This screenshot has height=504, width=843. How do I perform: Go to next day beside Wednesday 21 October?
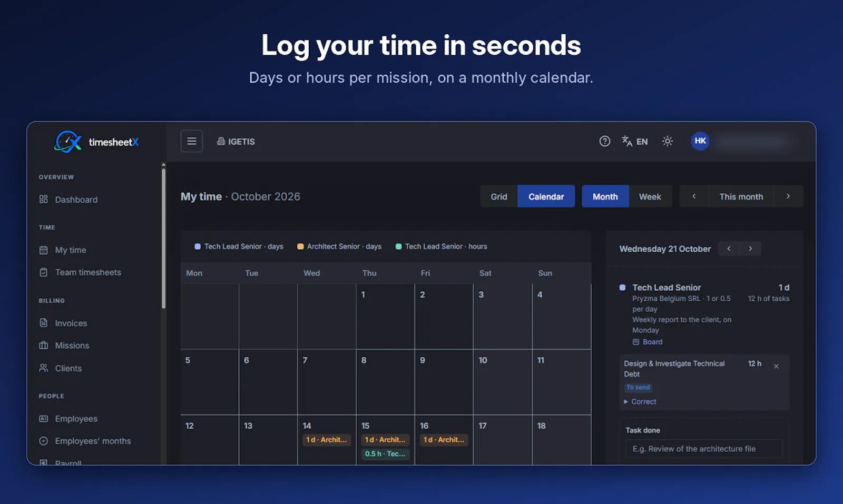(750, 249)
